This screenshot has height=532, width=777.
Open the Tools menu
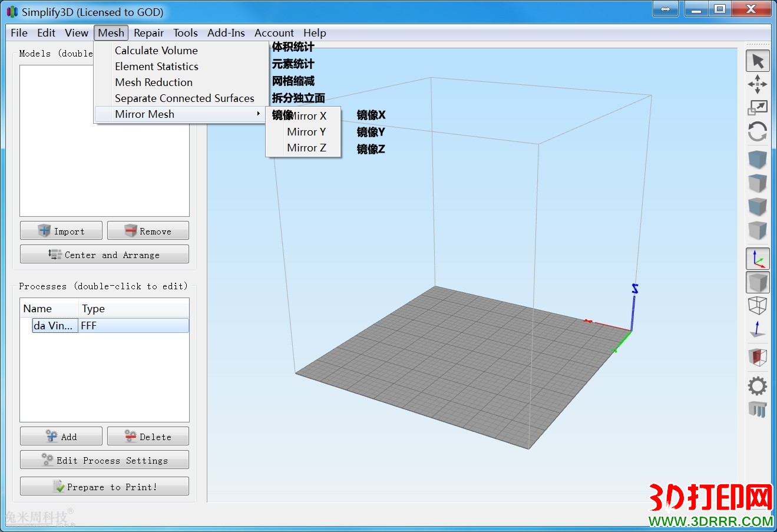coord(185,33)
